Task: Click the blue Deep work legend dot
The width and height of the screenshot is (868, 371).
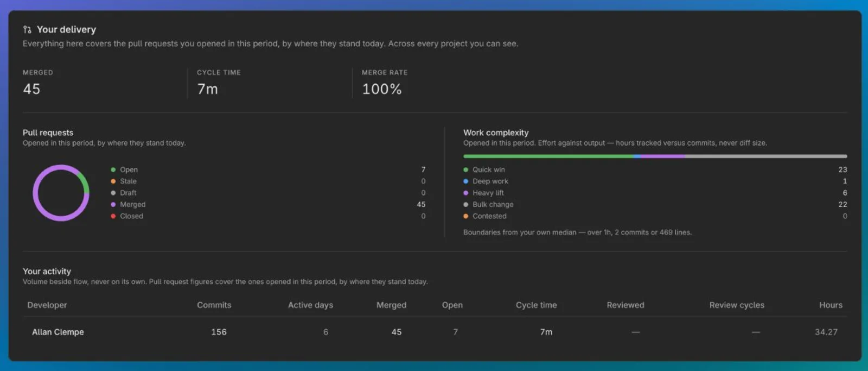Action: [x=466, y=181]
